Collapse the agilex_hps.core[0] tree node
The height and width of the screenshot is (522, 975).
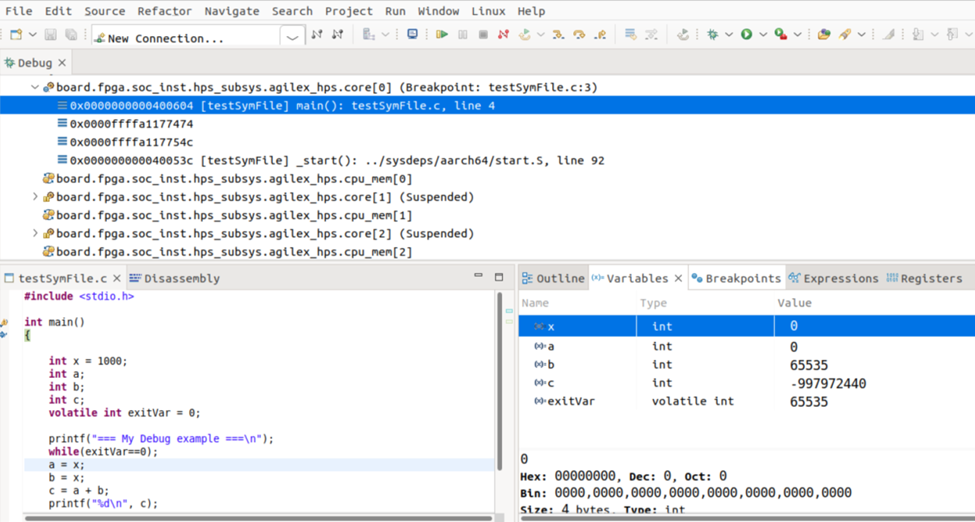[35, 88]
